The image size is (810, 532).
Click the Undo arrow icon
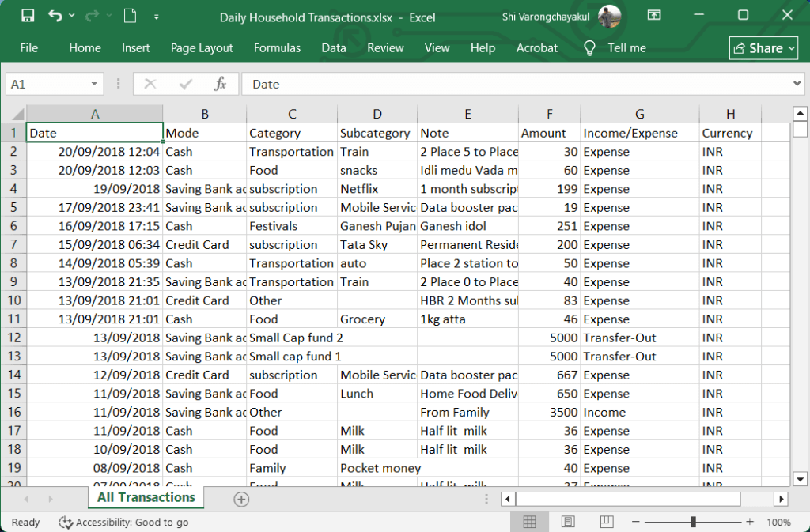(x=55, y=16)
